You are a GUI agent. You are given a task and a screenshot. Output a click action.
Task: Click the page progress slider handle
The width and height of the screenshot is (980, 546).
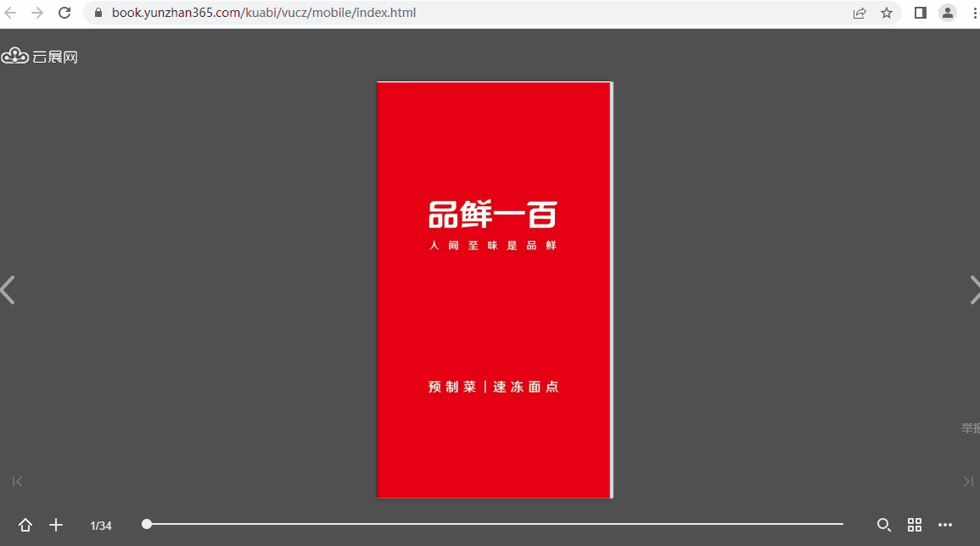click(x=147, y=524)
